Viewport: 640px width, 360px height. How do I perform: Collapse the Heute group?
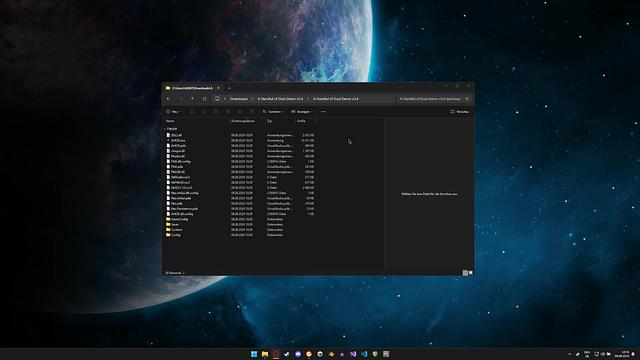coord(165,129)
